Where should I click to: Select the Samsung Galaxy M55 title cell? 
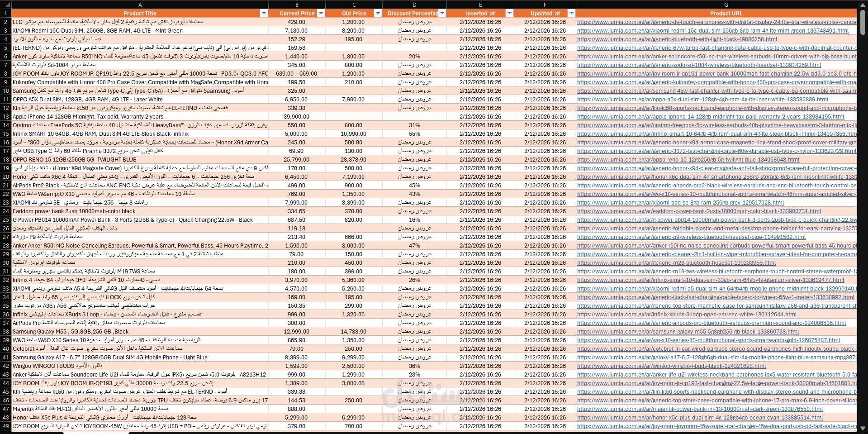[140, 332]
